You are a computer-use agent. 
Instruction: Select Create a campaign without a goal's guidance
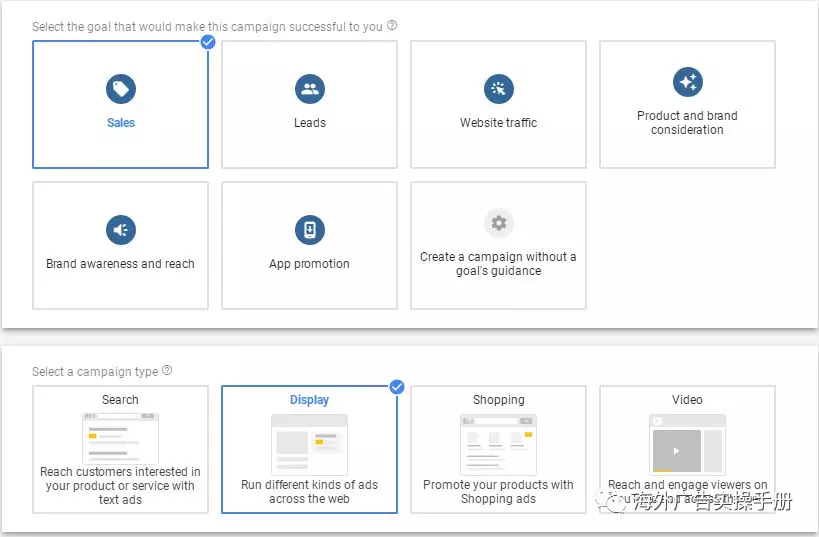click(498, 264)
